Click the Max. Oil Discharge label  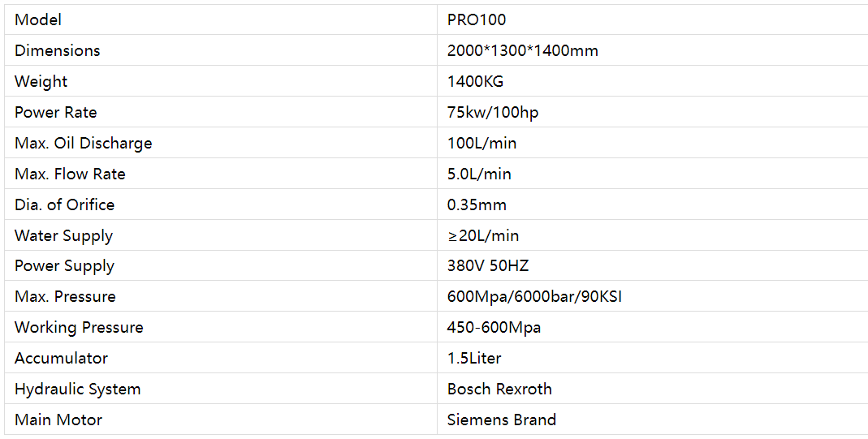pos(84,143)
